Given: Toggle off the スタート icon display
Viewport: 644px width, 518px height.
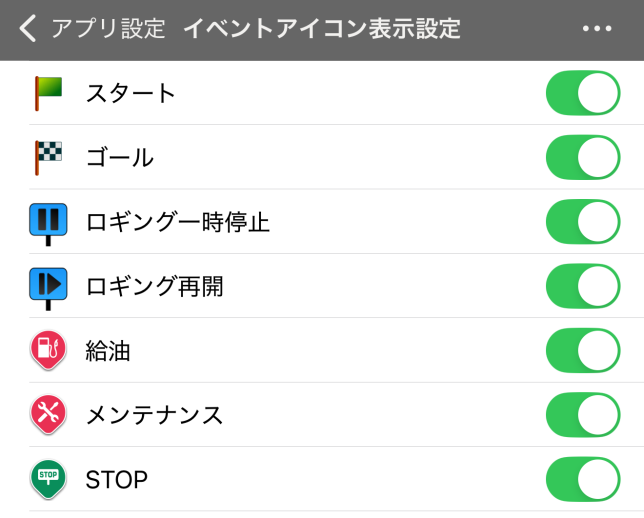Looking at the screenshot, I should tap(583, 93).
